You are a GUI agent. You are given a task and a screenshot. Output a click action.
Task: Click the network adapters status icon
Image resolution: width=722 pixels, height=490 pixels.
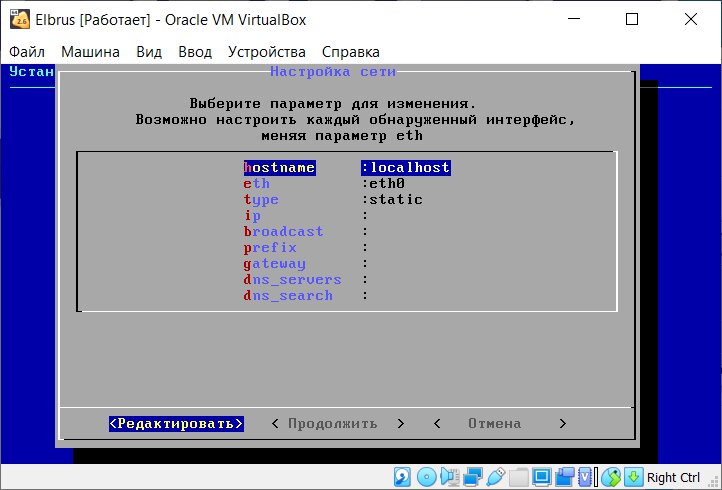[x=472, y=477]
